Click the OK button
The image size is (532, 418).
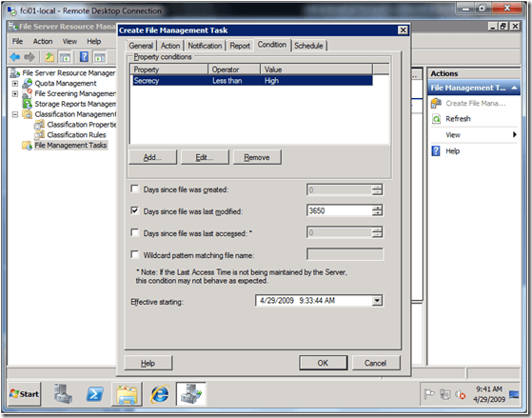pos(323,363)
